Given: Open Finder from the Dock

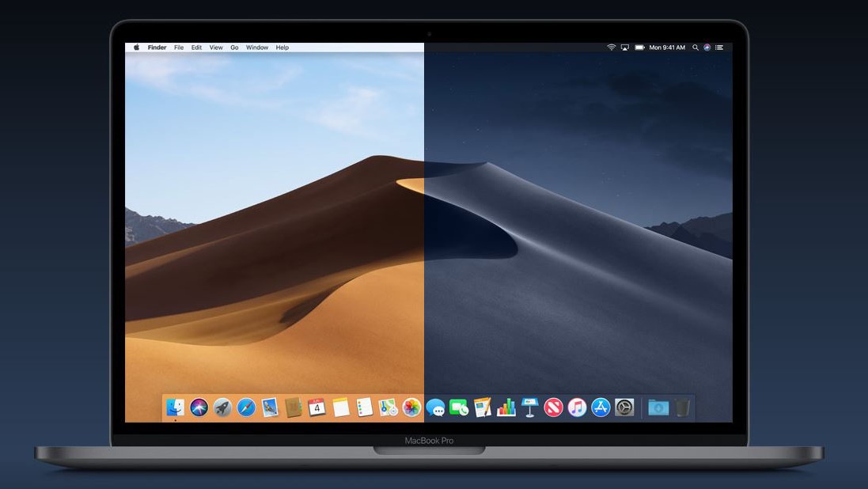Looking at the screenshot, I should coord(175,407).
